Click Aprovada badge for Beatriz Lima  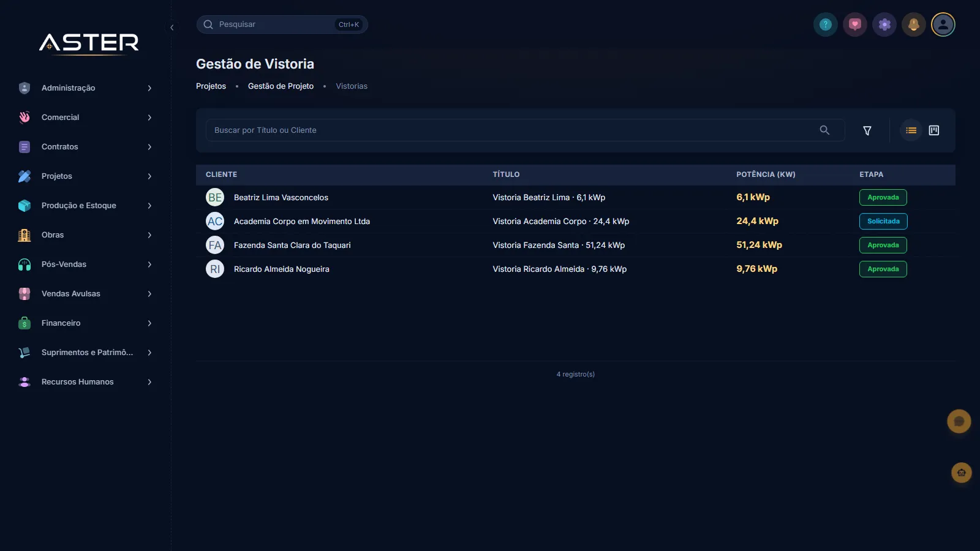point(883,197)
